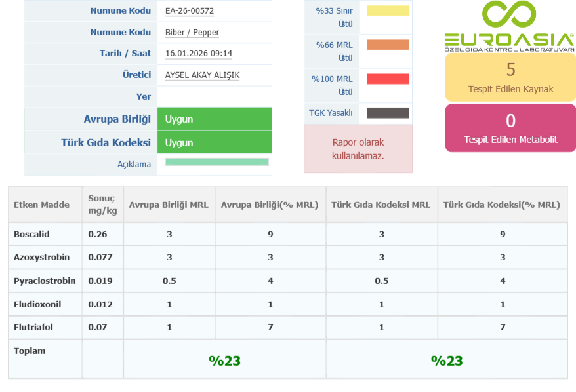This screenshot has width=576, height=392.
Task: Click the green Açıklama progress bar
Action: tap(217, 162)
